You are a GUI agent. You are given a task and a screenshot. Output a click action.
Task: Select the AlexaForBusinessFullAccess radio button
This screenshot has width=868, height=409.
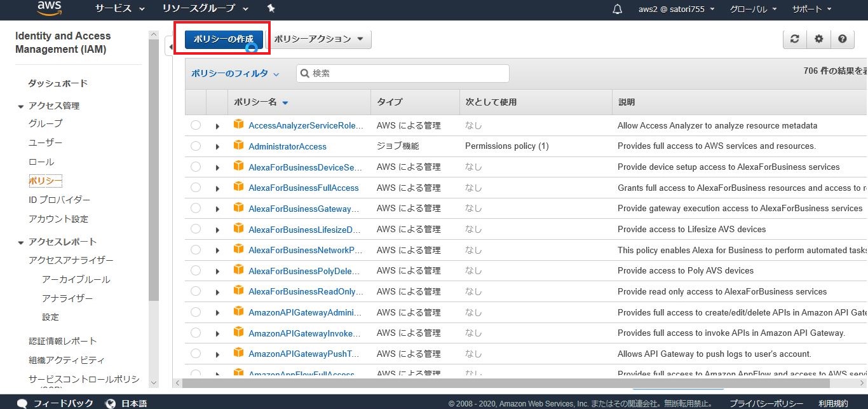(x=196, y=188)
